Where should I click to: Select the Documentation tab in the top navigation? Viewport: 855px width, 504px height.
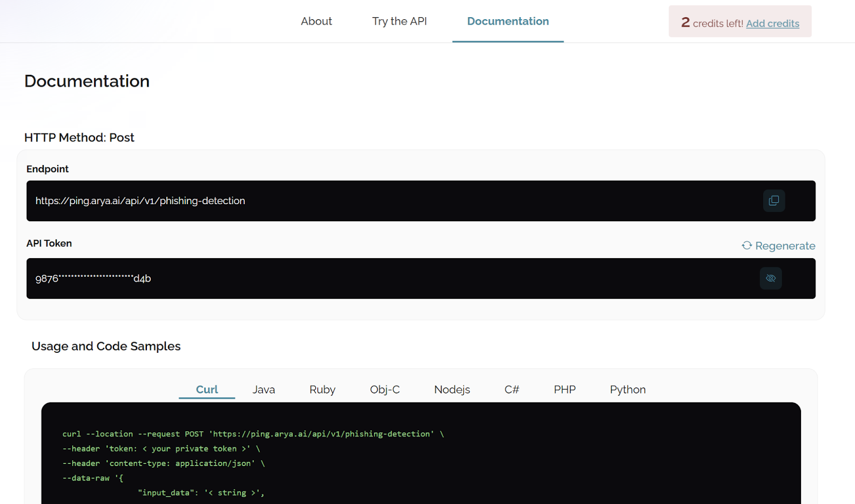click(508, 21)
